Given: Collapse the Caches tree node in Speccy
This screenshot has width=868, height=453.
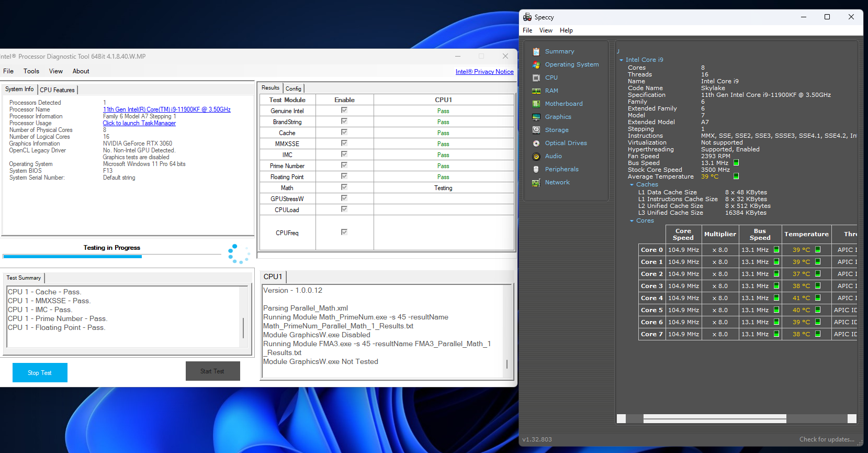Looking at the screenshot, I should tap(632, 185).
